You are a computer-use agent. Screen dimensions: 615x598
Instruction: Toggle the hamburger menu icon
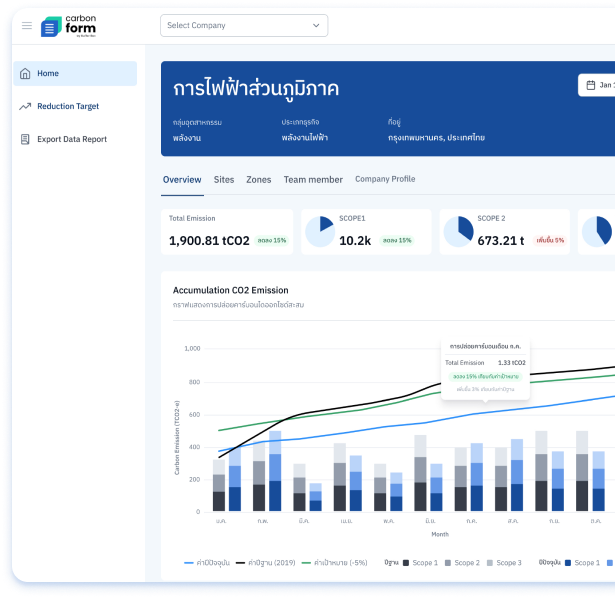click(x=26, y=26)
